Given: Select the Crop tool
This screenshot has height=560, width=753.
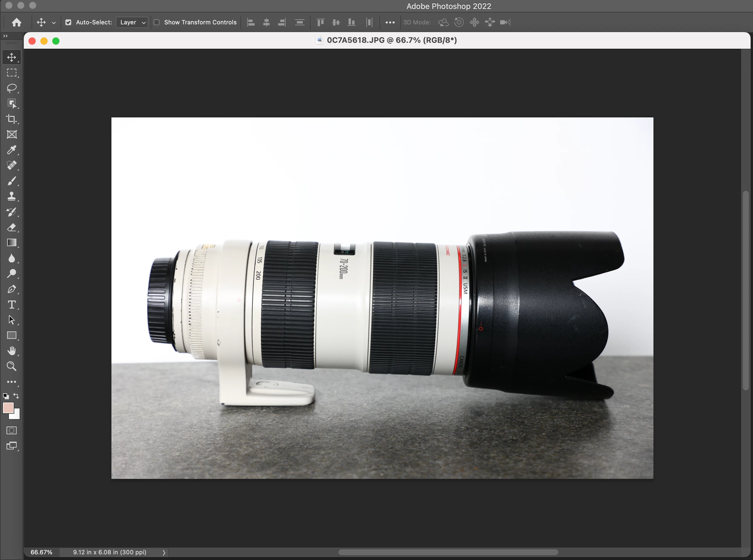Looking at the screenshot, I should tap(12, 119).
